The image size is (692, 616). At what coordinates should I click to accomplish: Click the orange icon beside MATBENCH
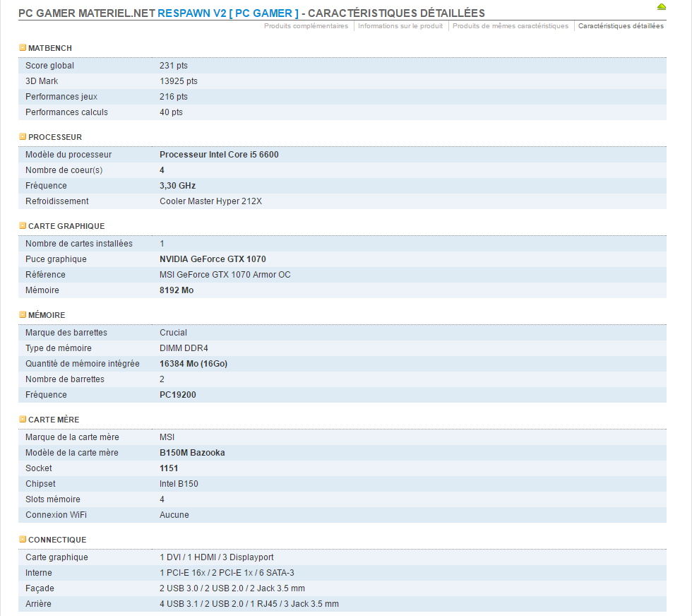point(23,48)
